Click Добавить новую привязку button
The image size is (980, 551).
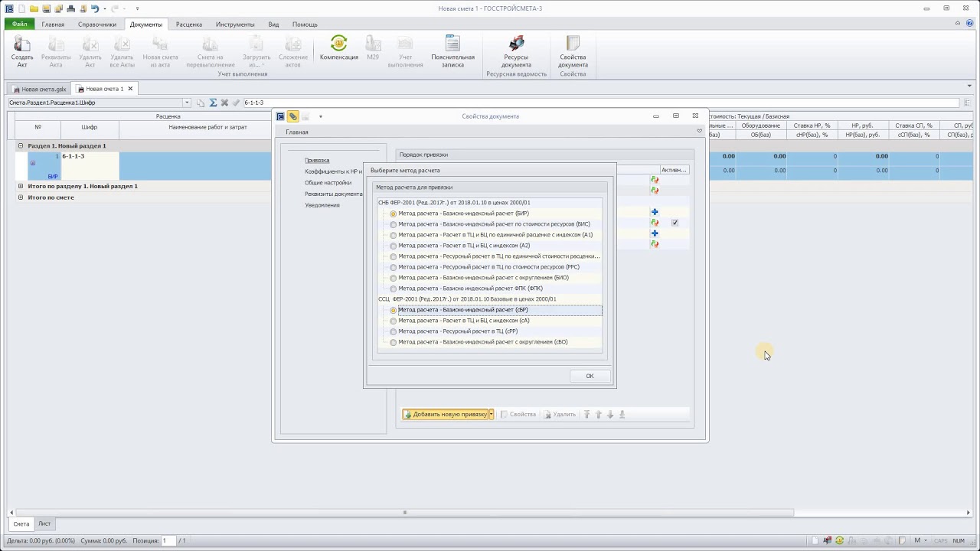coord(446,414)
